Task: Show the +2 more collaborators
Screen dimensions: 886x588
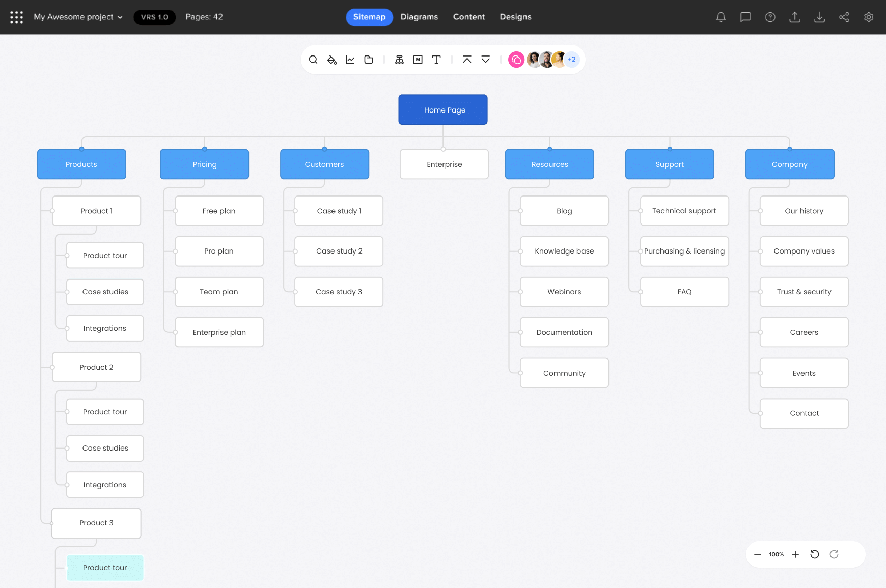Action: [572, 60]
